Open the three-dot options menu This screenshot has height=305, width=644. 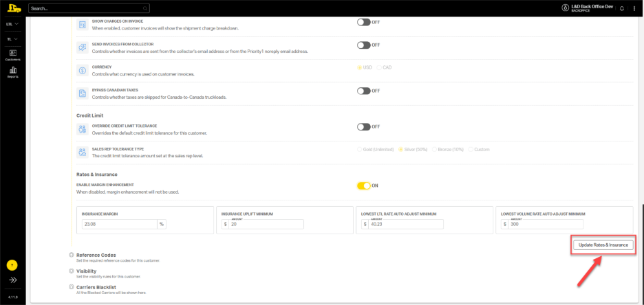634,8
